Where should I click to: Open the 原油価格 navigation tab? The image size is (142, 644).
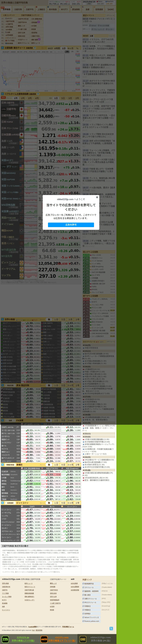tap(76, 9)
